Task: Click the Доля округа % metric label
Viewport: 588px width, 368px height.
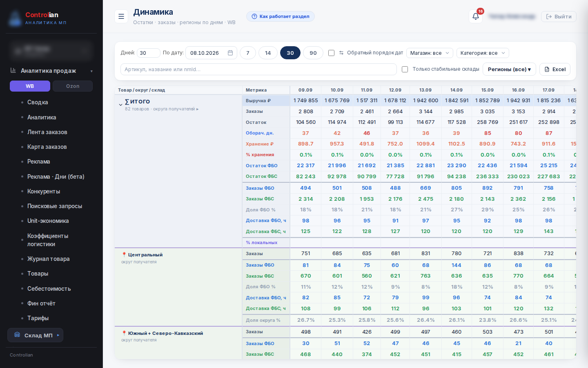Action: click(x=263, y=320)
